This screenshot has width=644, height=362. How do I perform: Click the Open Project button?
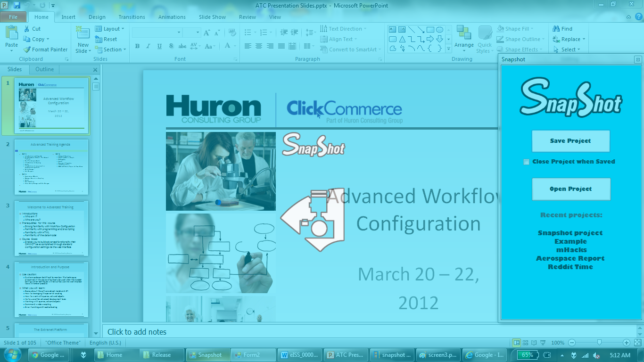click(571, 189)
